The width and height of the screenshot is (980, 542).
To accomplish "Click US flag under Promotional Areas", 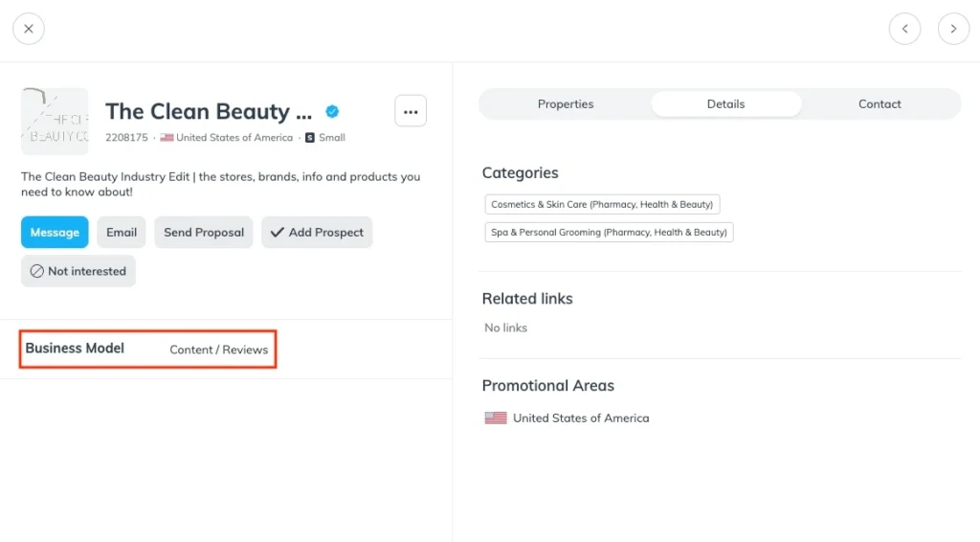I will [x=496, y=418].
